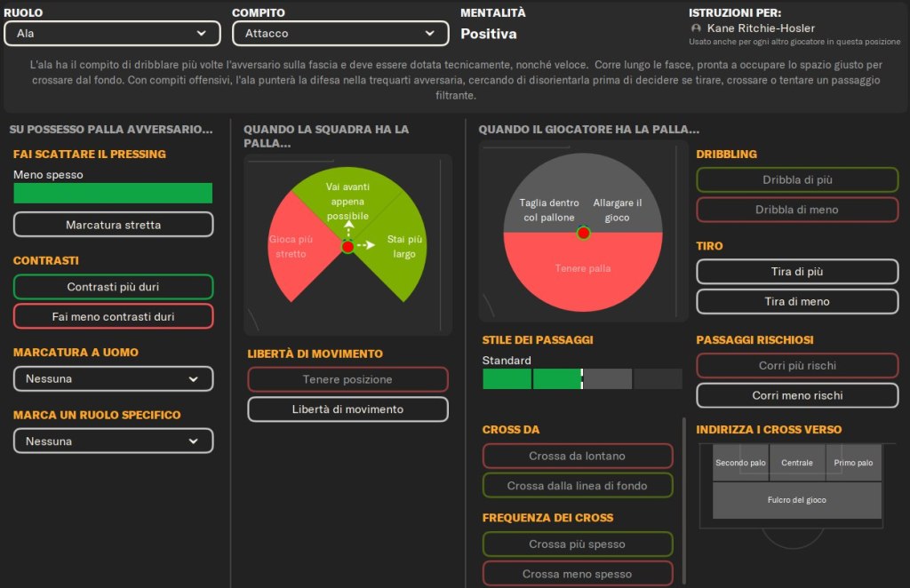Select 'Gioca più stretto' red pie segment
The image size is (910, 588).
[x=293, y=247]
